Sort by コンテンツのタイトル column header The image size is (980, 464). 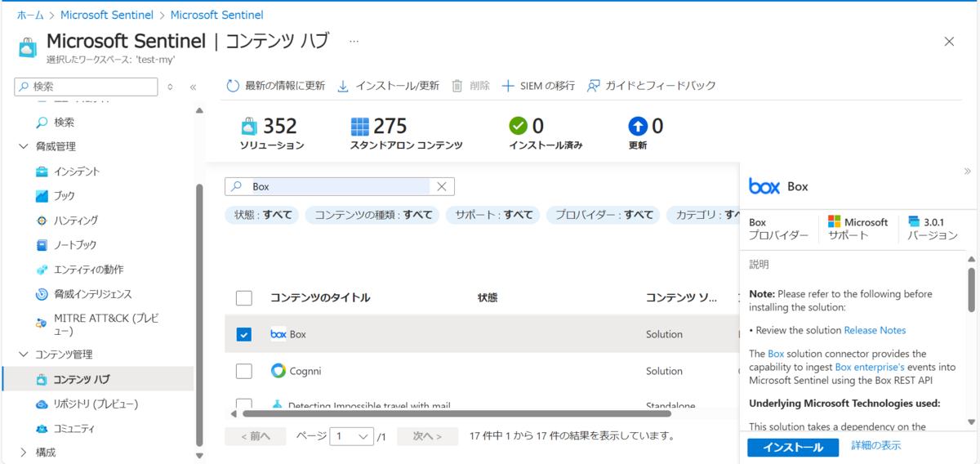(x=320, y=298)
